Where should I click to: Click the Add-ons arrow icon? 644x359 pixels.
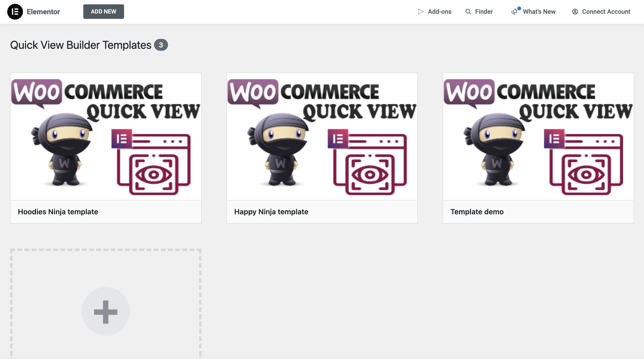421,12
